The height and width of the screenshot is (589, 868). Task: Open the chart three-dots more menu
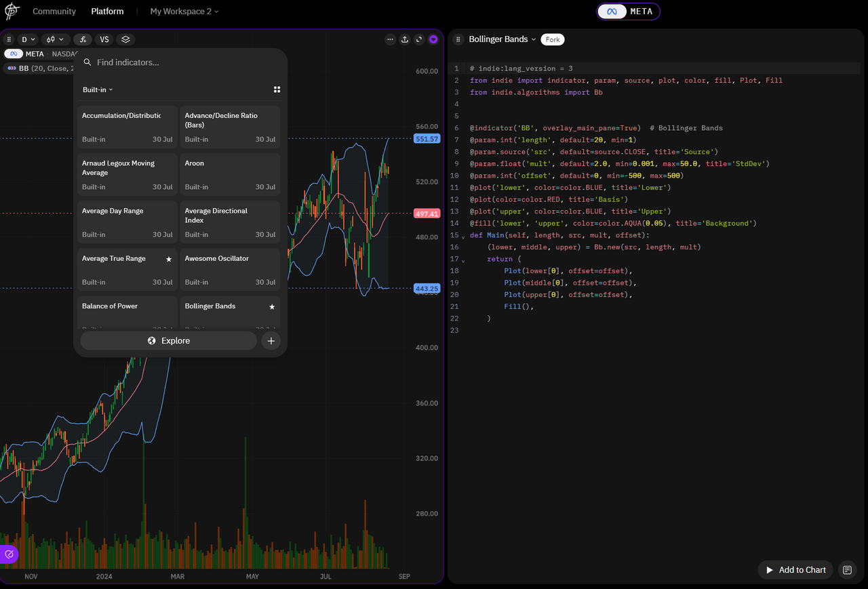(390, 39)
